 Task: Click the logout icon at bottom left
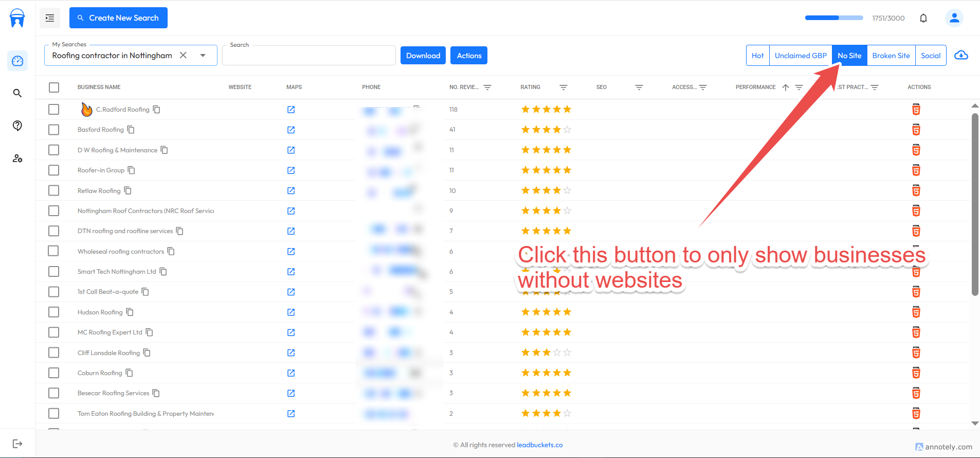click(x=17, y=444)
